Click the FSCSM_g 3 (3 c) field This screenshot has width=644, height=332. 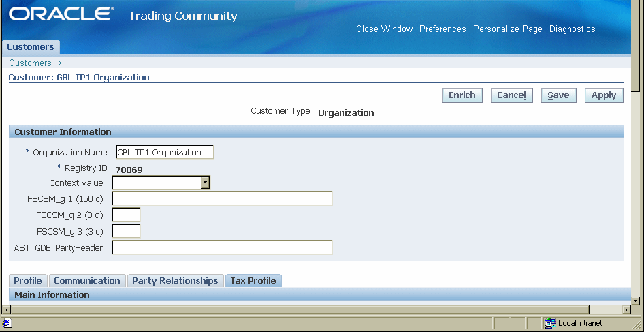coord(126,231)
